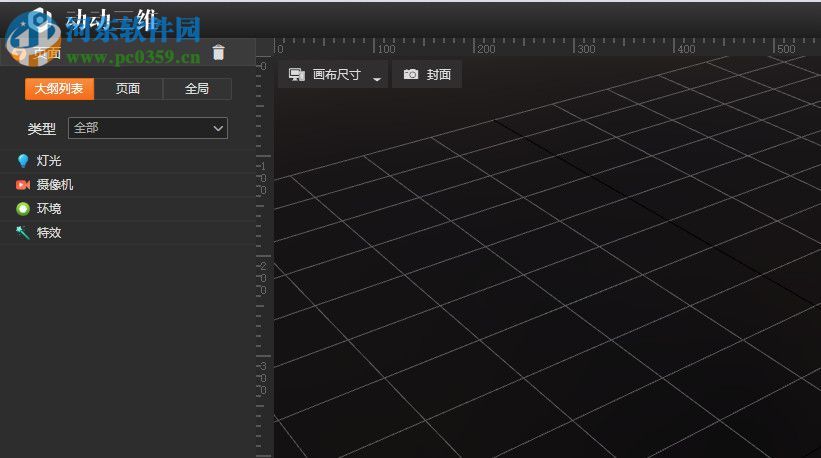This screenshot has width=821, height=458.
Task: Switch to the 全局 tab
Action: [x=197, y=89]
